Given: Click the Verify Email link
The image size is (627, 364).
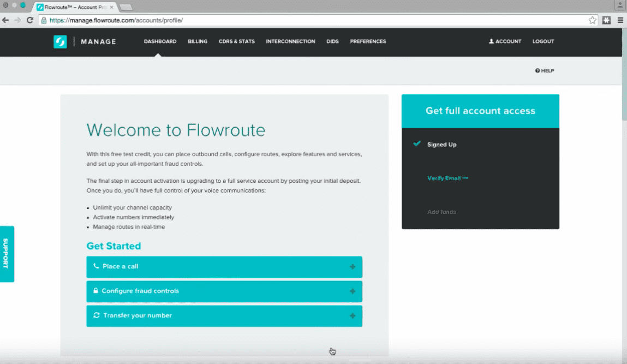Looking at the screenshot, I should point(447,178).
